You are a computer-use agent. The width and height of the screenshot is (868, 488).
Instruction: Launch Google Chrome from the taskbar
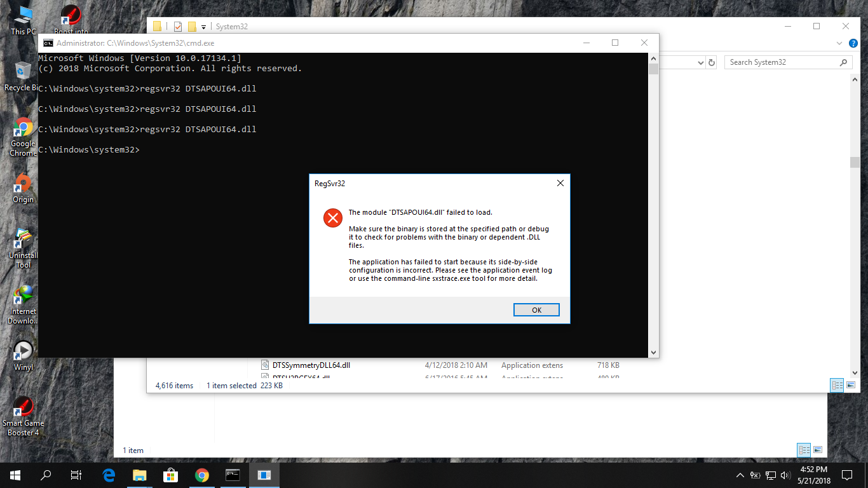201,475
